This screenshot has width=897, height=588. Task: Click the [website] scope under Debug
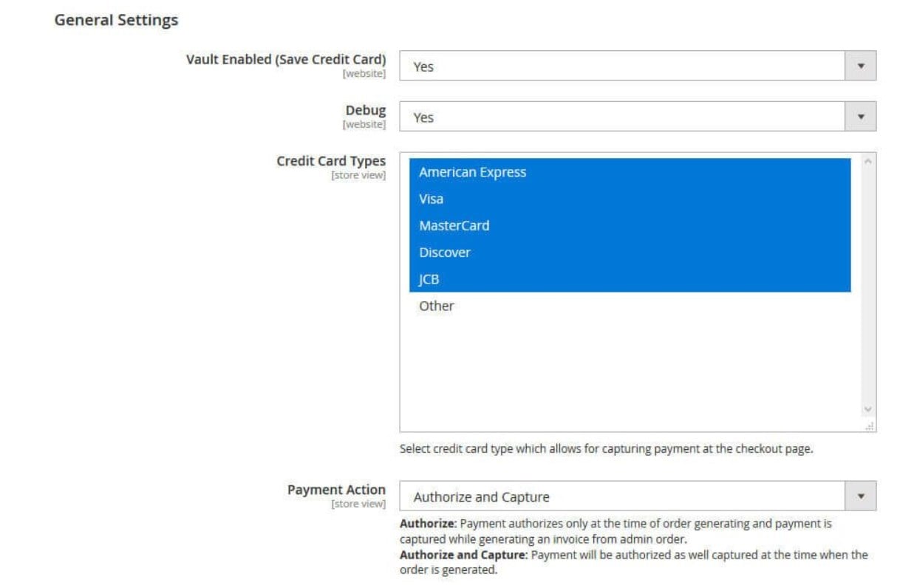click(364, 124)
